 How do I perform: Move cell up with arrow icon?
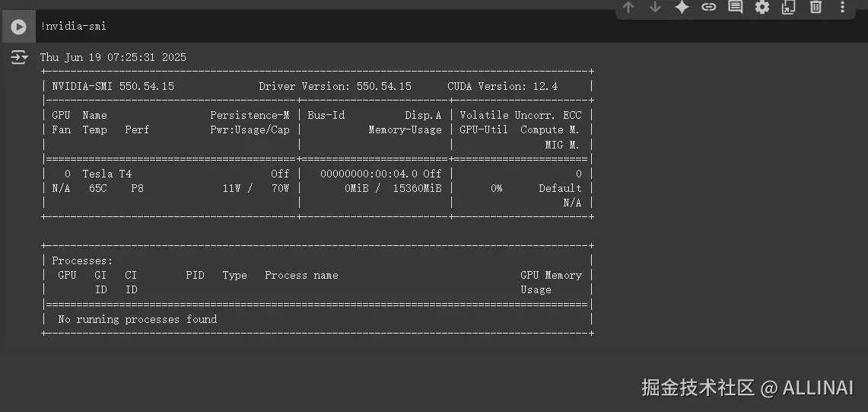(x=628, y=7)
